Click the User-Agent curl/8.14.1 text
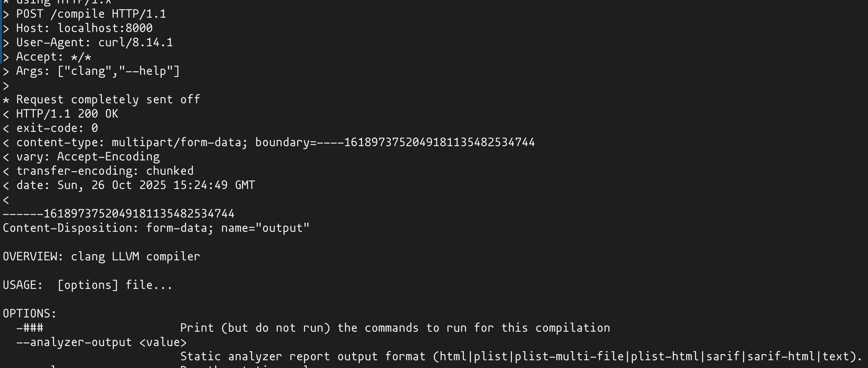Image resolution: width=868 pixels, height=368 pixels. pos(94,43)
